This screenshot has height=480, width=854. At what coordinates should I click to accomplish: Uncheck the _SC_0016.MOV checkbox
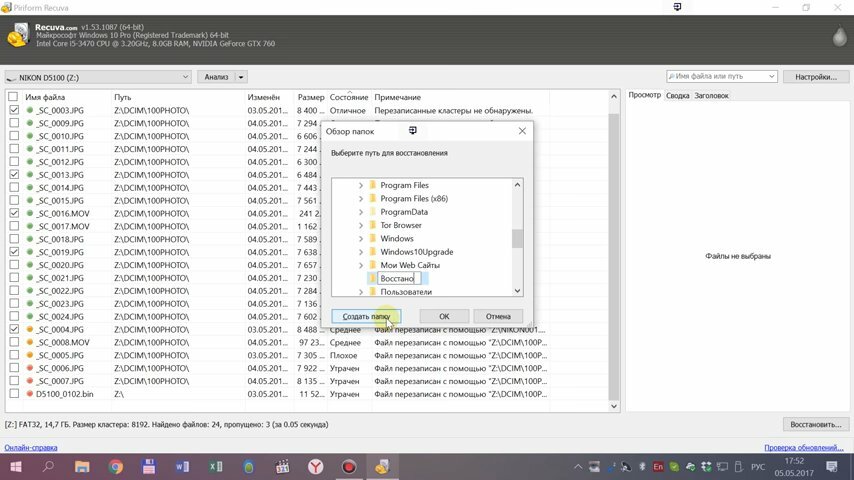(14, 214)
